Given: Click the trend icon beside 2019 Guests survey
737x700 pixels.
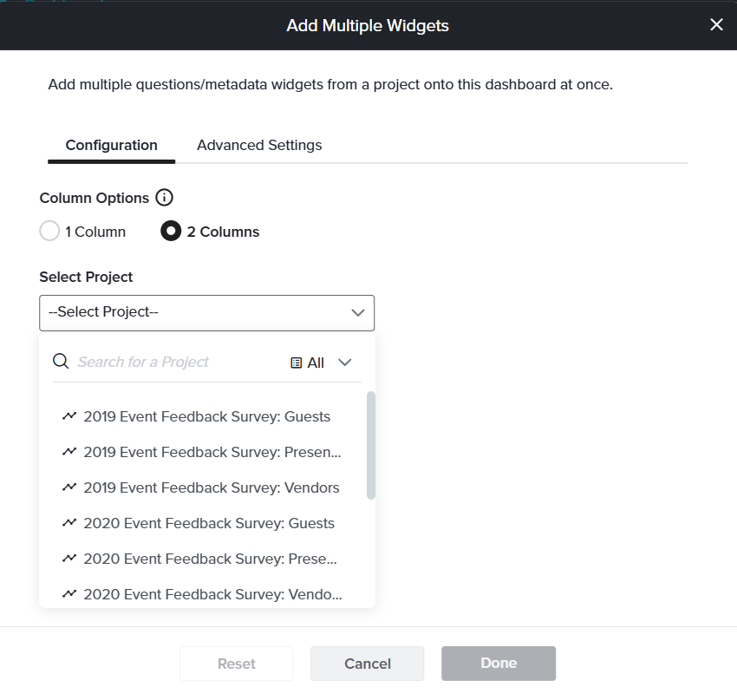Looking at the screenshot, I should tap(69, 416).
